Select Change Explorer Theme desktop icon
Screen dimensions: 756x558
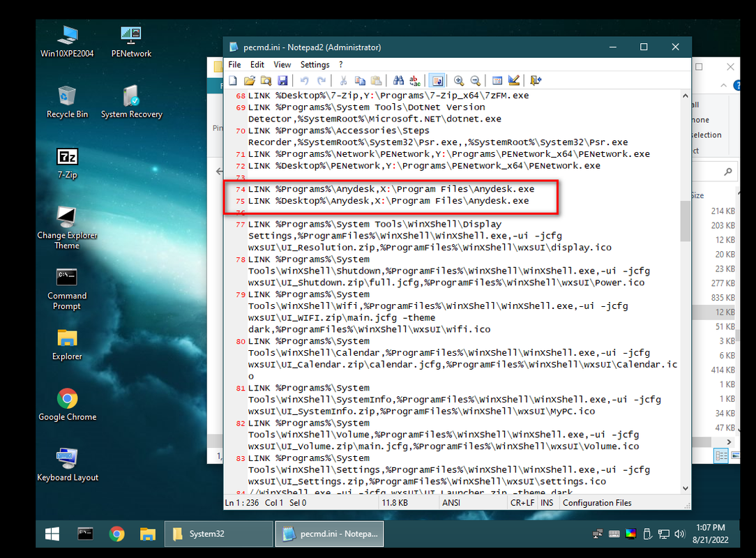67,227
